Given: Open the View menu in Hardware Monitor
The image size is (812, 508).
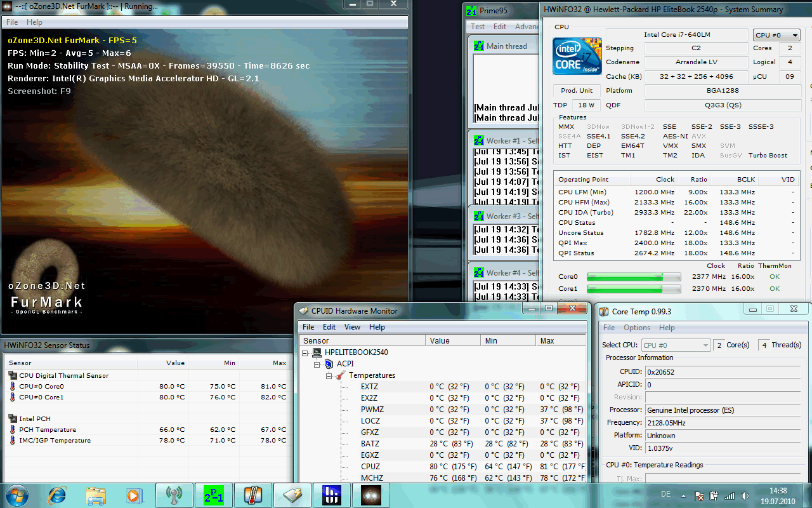Looking at the screenshot, I should click(352, 327).
